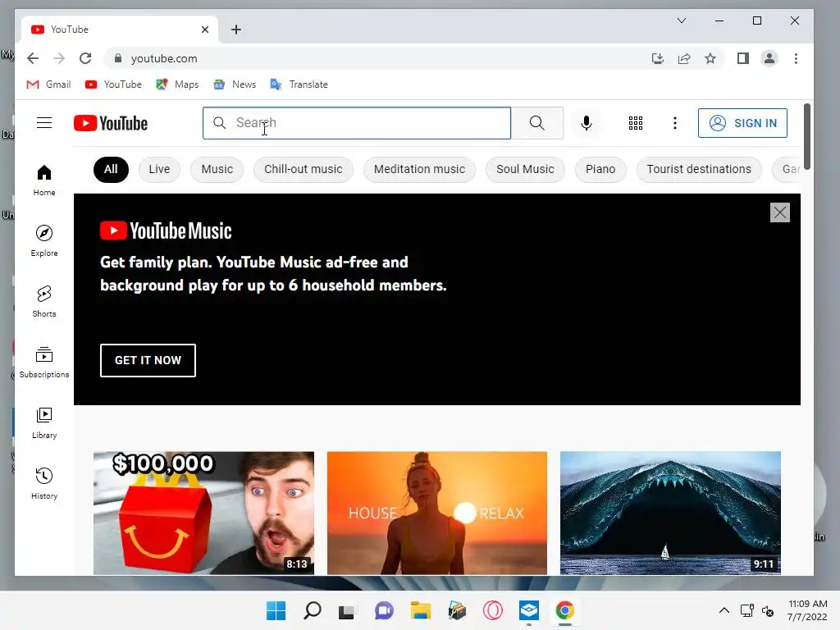This screenshot has height=630, width=840.
Task: Open Chrome profile icon
Action: point(769,58)
